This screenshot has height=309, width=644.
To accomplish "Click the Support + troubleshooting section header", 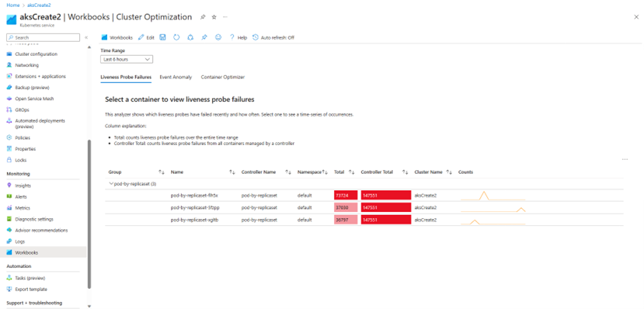I will pyautogui.click(x=34, y=303).
